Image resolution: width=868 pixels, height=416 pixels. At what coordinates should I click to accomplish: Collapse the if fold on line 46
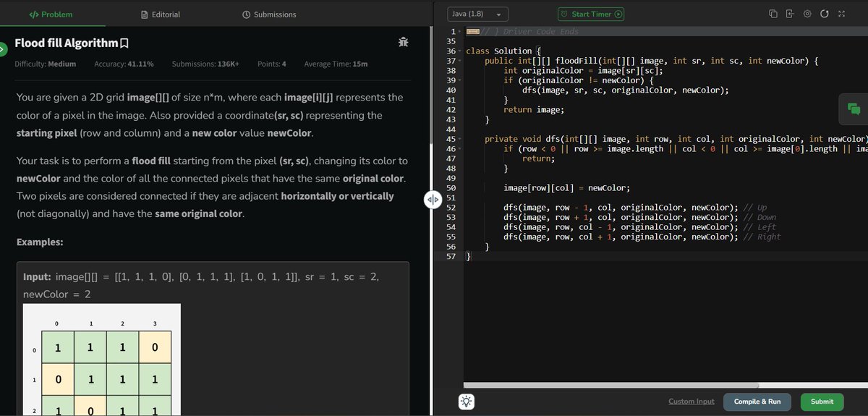click(x=459, y=149)
